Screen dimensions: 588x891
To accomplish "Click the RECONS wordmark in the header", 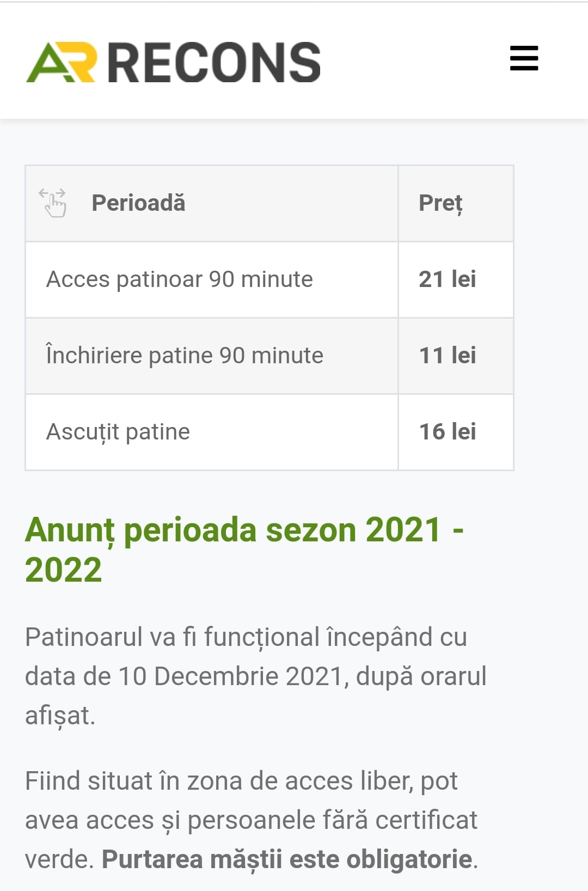I will pos(214,63).
